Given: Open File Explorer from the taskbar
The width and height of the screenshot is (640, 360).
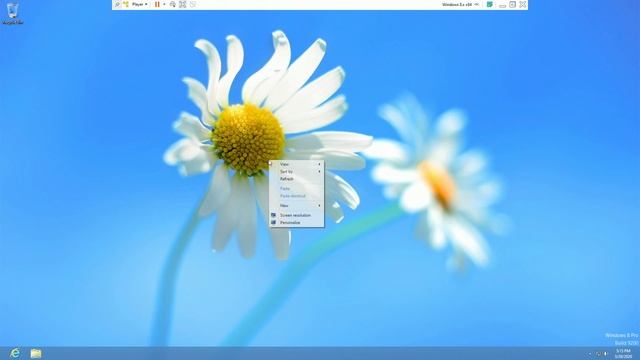Looking at the screenshot, I should point(36,353).
